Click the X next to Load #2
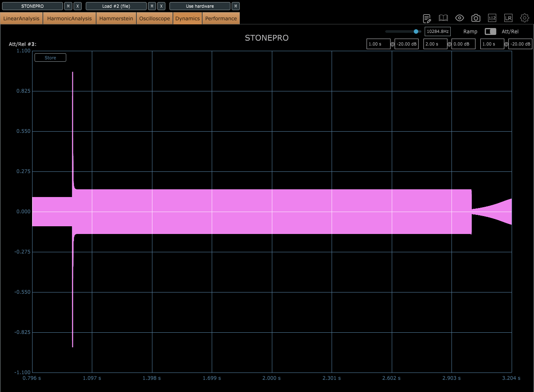 coord(161,6)
